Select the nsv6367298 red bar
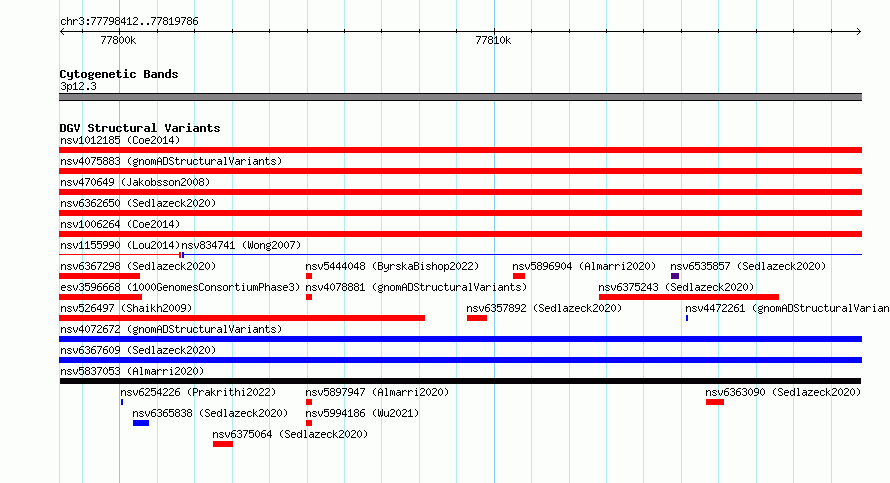890x483 pixels. tap(99, 276)
